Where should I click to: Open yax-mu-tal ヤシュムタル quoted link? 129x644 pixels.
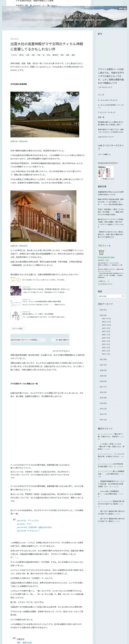pyautogui.click(x=28, y=520)
